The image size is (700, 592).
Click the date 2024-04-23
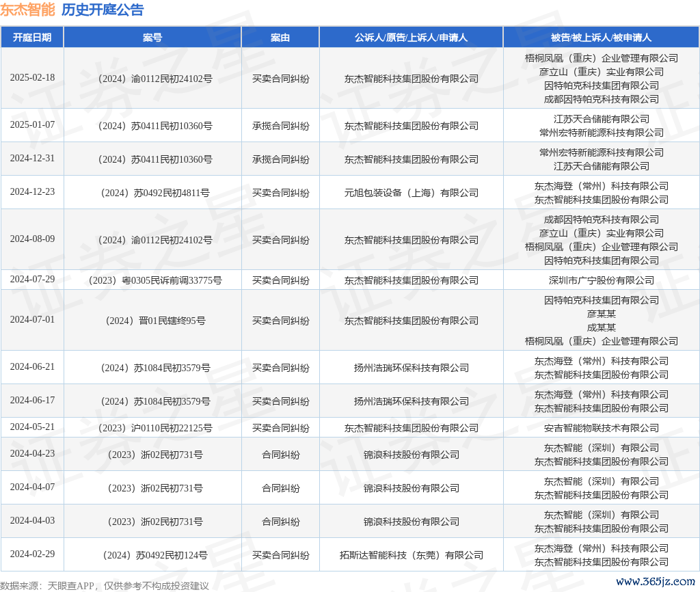(32, 454)
